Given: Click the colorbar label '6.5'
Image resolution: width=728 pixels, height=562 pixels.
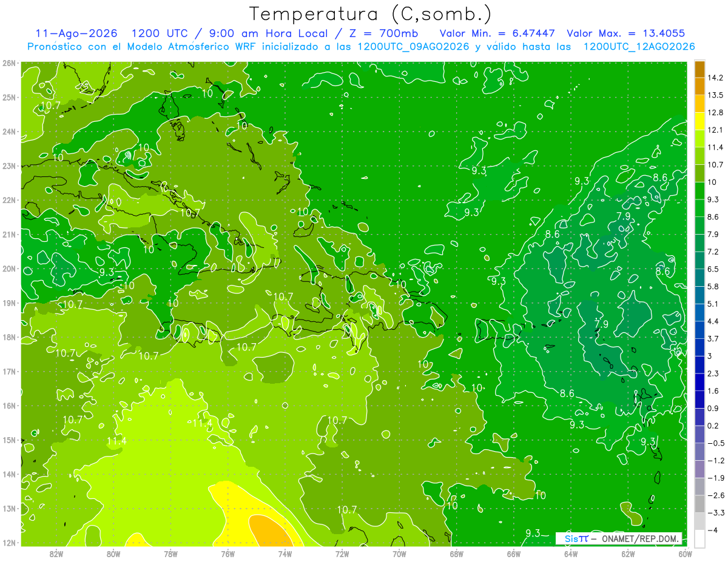Looking at the screenshot, I should point(714,269).
